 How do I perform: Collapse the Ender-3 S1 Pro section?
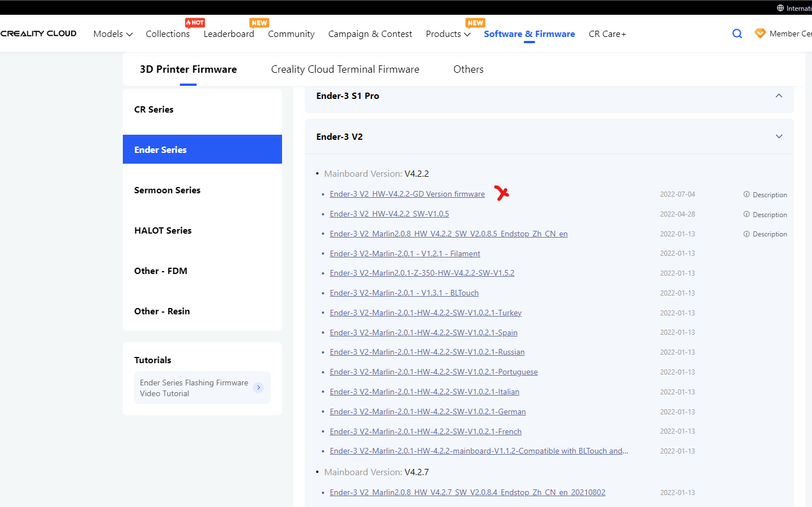(779, 95)
